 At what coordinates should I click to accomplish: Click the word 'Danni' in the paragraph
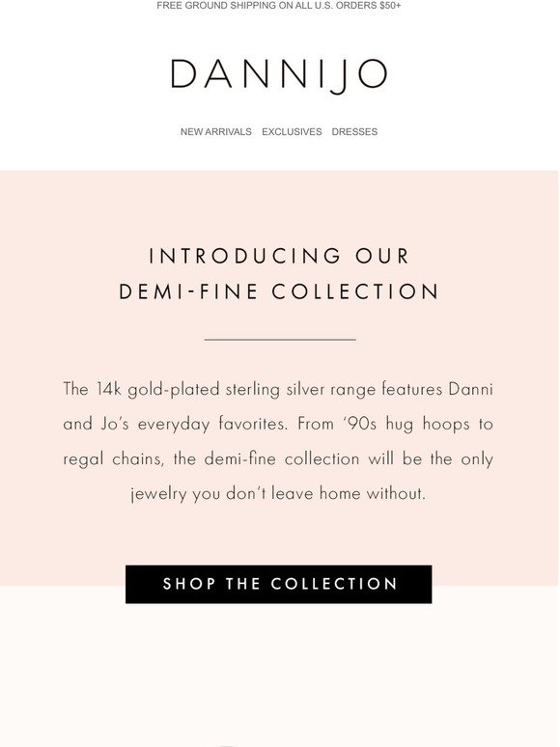click(x=471, y=390)
